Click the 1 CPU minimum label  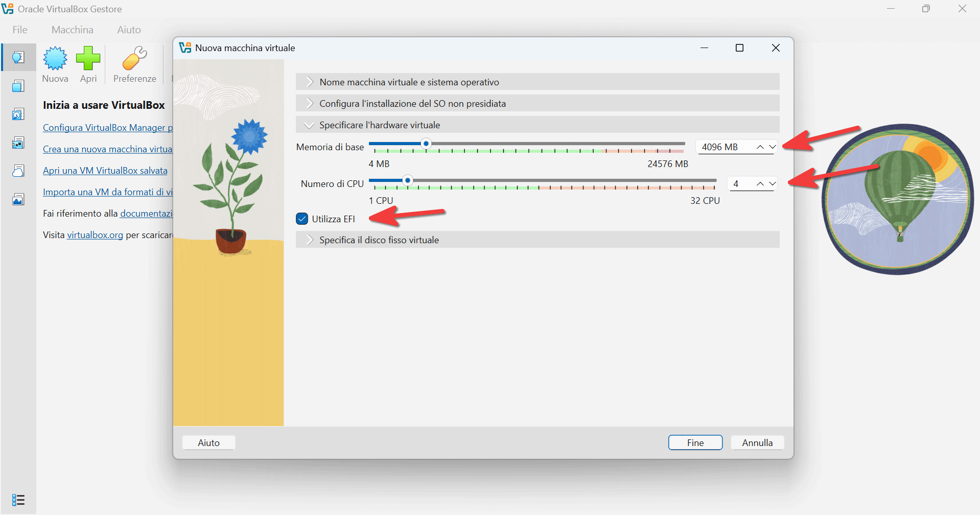(x=381, y=201)
